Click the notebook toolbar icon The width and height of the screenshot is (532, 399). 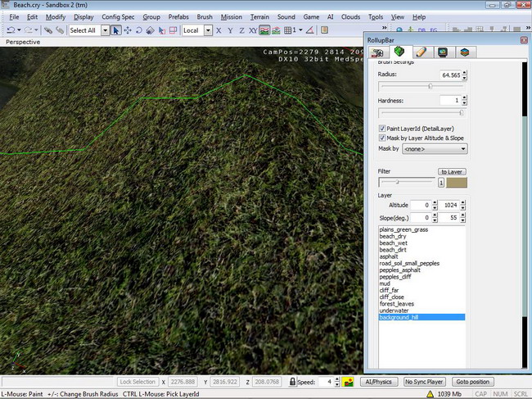click(x=324, y=30)
